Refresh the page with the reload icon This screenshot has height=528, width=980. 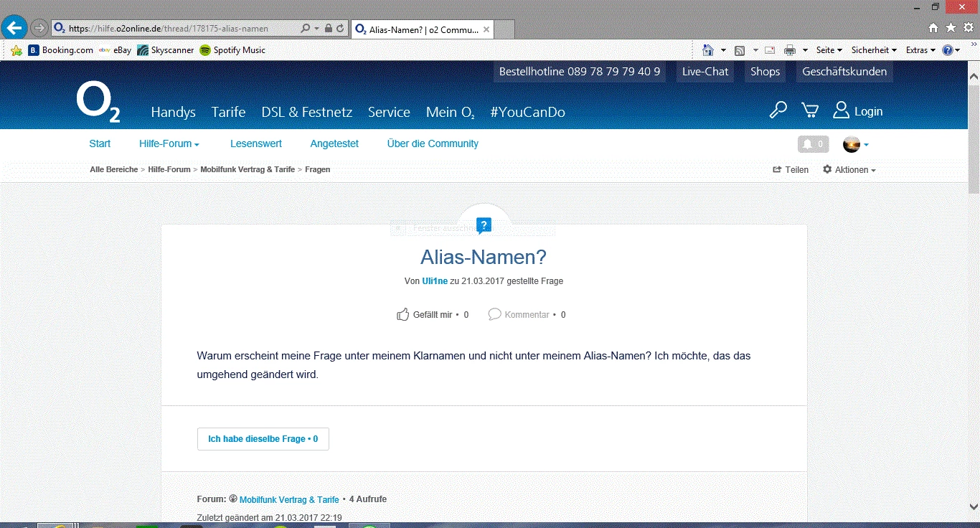(x=340, y=29)
